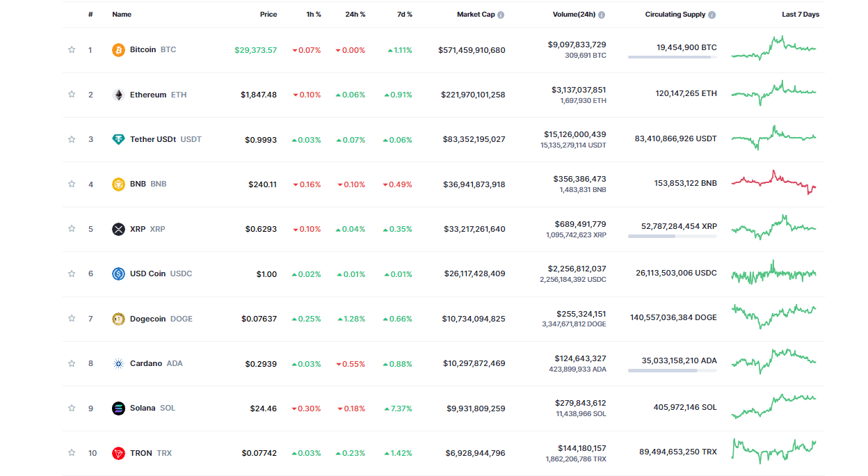This screenshot has height=476, width=868.
Task: Click Bitcoin circulating supply progress bar
Action: (x=673, y=57)
